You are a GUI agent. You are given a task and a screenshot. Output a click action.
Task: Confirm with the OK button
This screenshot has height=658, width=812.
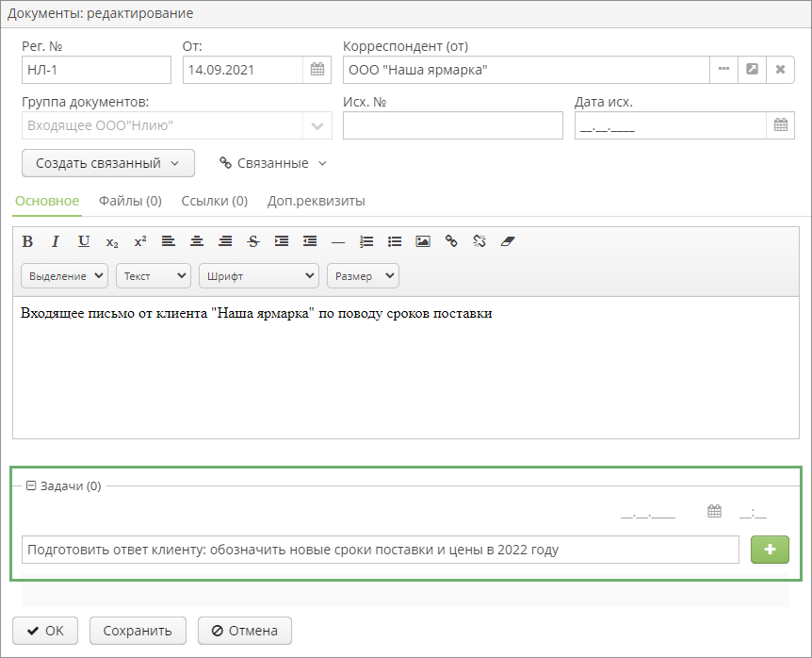[45, 631]
